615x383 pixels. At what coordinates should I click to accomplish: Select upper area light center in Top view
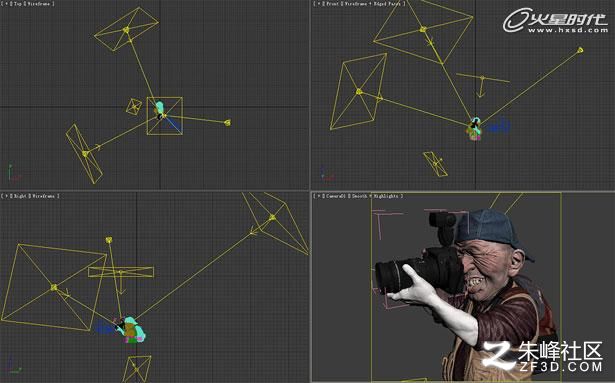[x=126, y=29]
